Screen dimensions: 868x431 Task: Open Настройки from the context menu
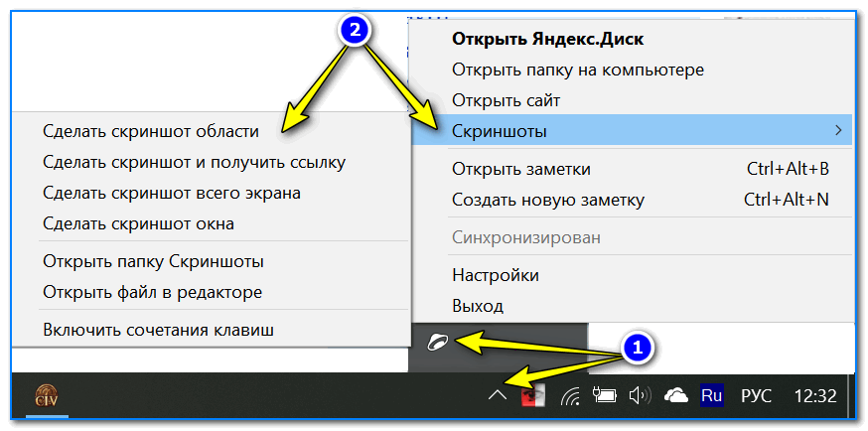[495, 275]
